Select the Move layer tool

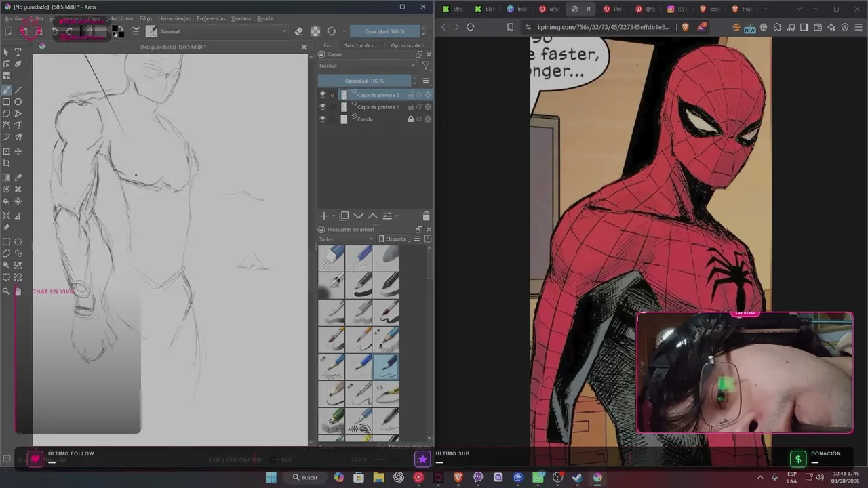18,151
